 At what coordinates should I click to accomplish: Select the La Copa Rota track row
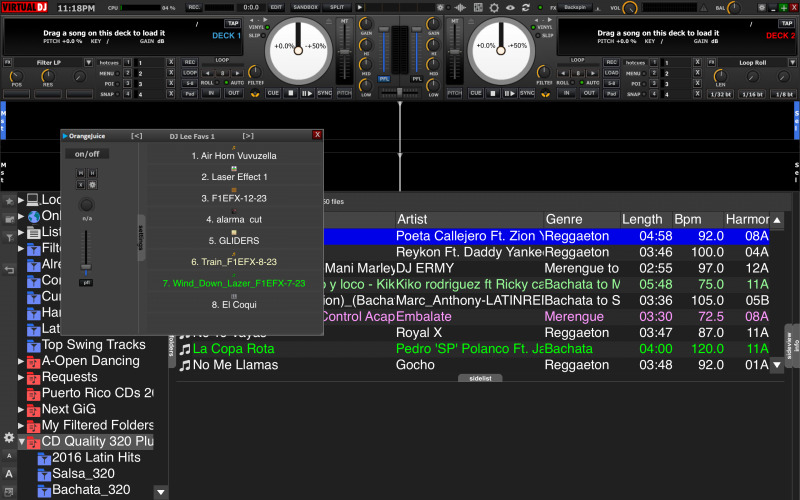pyautogui.click(x=473, y=349)
